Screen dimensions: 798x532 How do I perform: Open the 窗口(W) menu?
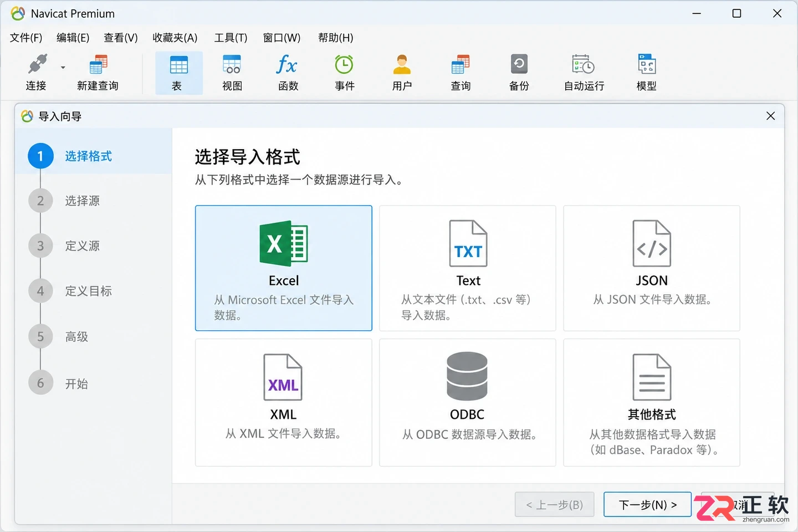coord(282,38)
